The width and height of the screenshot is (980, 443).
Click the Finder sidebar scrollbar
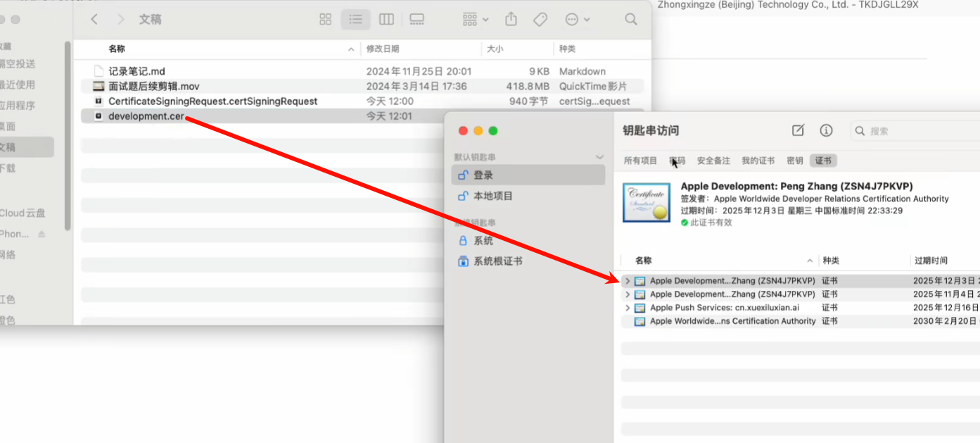tap(68, 135)
